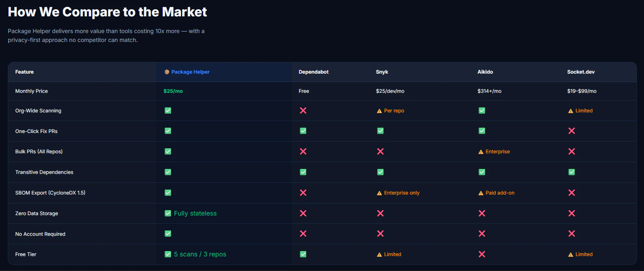644x271 pixels.
Task: Click Package Helper checkmark for Org-Wide Scanning
Action: 168,111
